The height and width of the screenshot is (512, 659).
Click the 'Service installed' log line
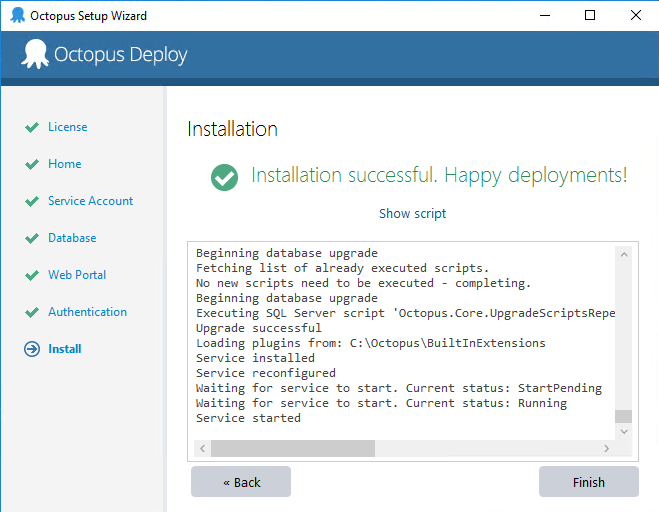[x=256, y=358]
